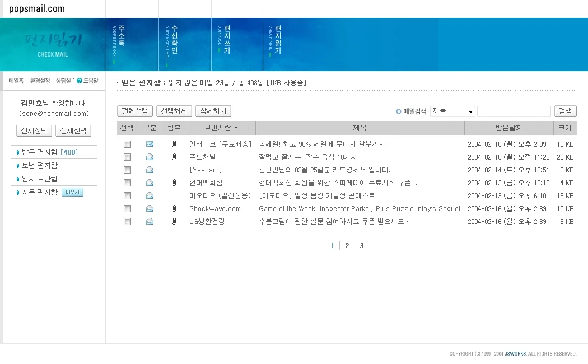Screen dimensions: 588x364
Task: Open the 김진민님의 02월 25일분 카드명세서 mail
Action: pyautogui.click(x=324, y=170)
